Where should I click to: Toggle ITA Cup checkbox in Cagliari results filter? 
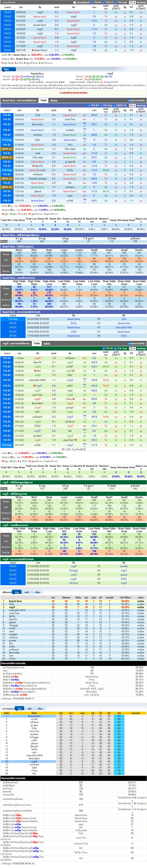coord(116,348)
